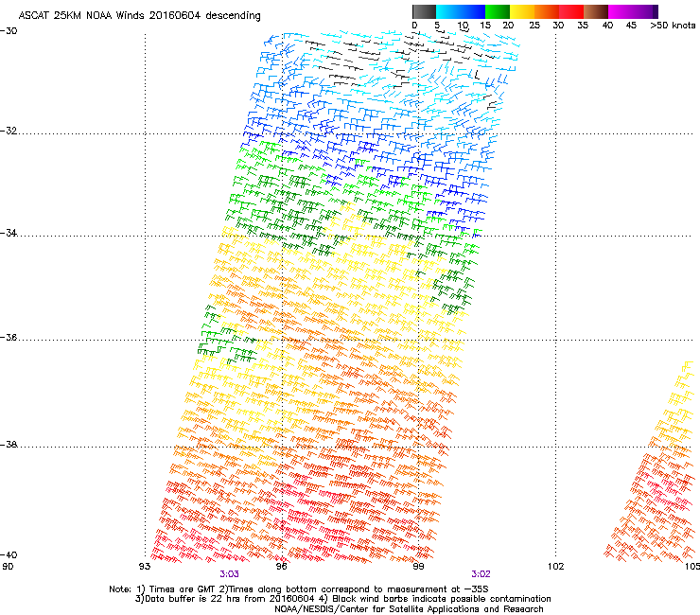Click the -32 latitude axis label
Image resolution: width=700 pixels, height=615 pixels.
coord(9,131)
